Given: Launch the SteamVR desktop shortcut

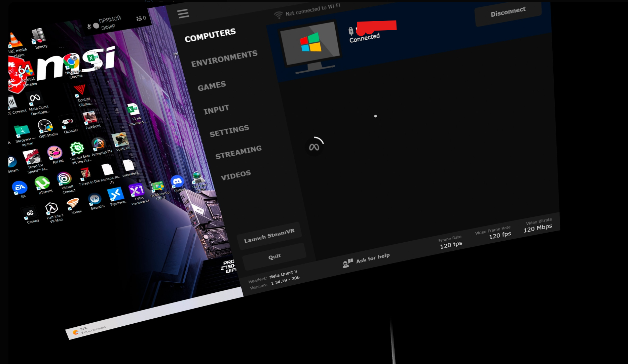Looking at the screenshot, I should tap(96, 201).
